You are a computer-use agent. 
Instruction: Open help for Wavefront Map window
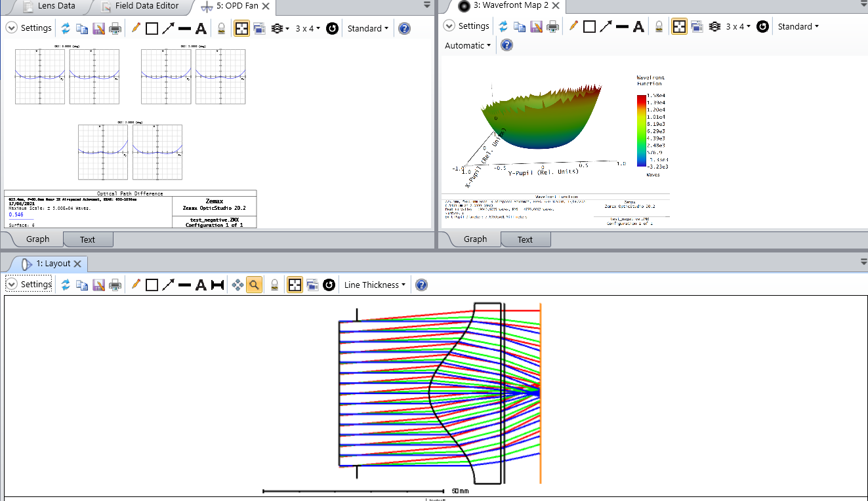[x=507, y=45]
